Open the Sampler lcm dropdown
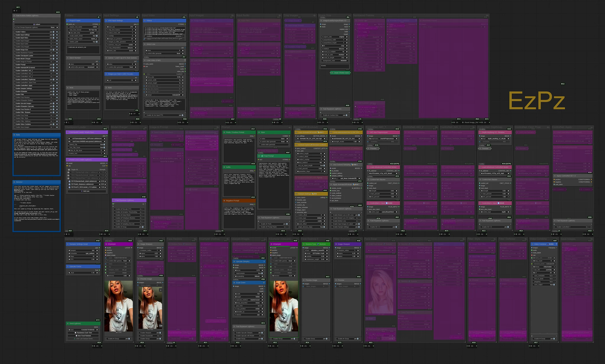605x364 pixels. [83, 250]
